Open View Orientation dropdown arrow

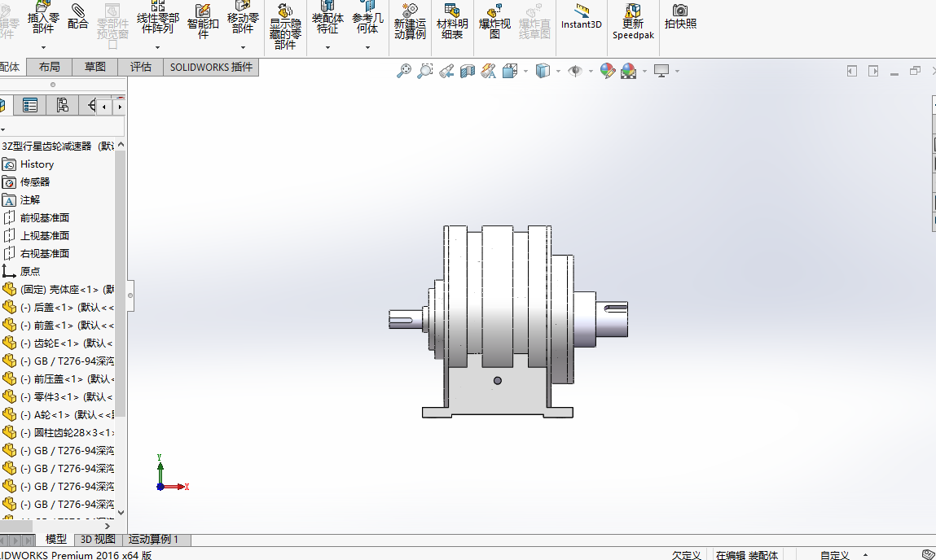pos(525,71)
